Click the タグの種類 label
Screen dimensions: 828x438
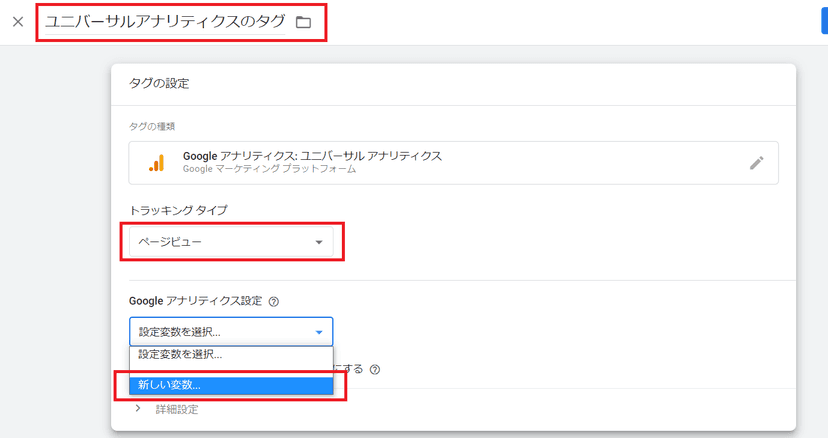click(152, 126)
